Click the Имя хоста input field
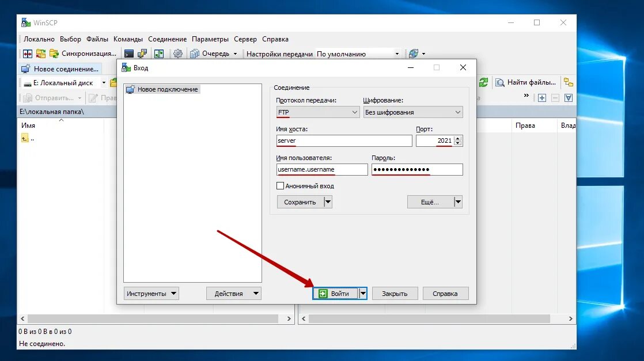Image resolution: width=644 pixels, height=361 pixels. pyautogui.click(x=344, y=140)
